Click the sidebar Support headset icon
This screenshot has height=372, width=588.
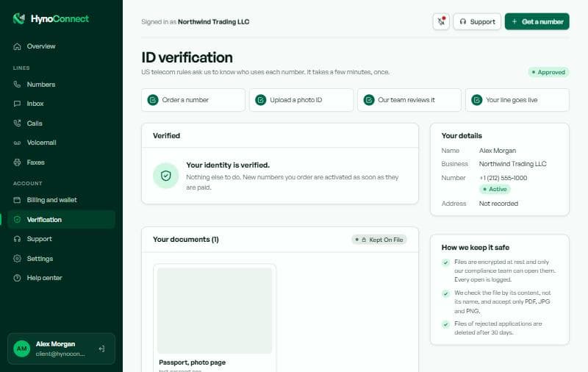click(x=17, y=239)
